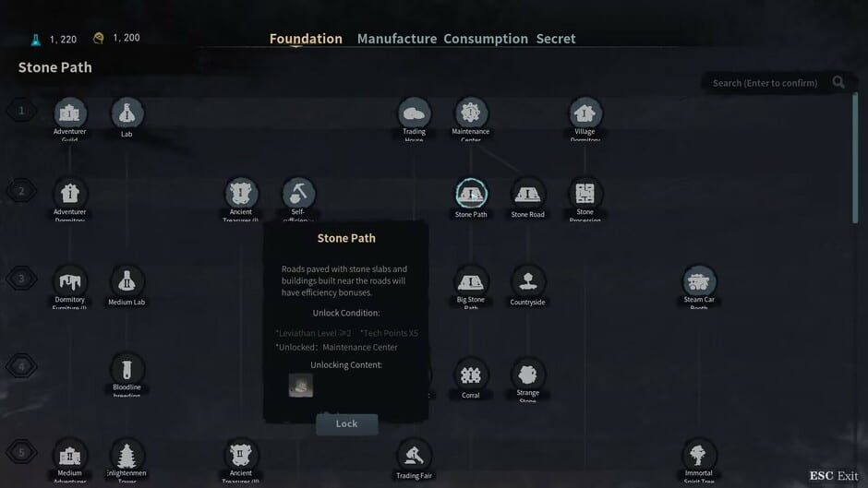Viewport: 868px width, 488px height.
Task: Select the Steam Car Booth icon
Action: tap(699, 281)
